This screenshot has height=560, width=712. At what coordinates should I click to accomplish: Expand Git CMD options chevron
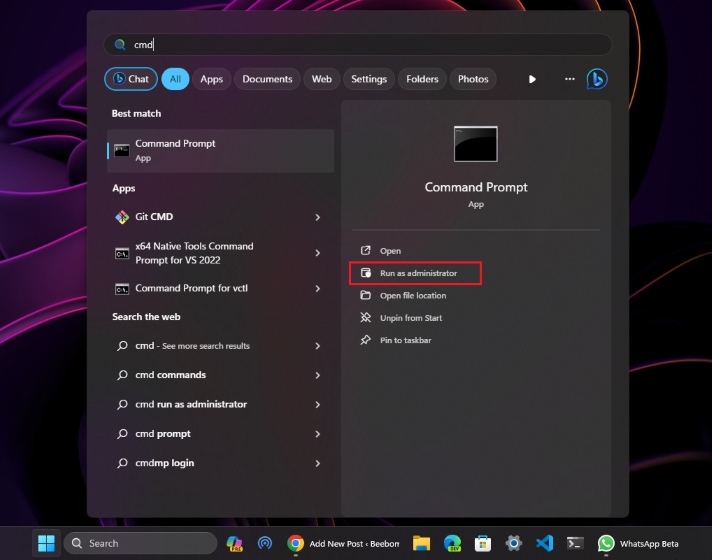click(317, 218)
